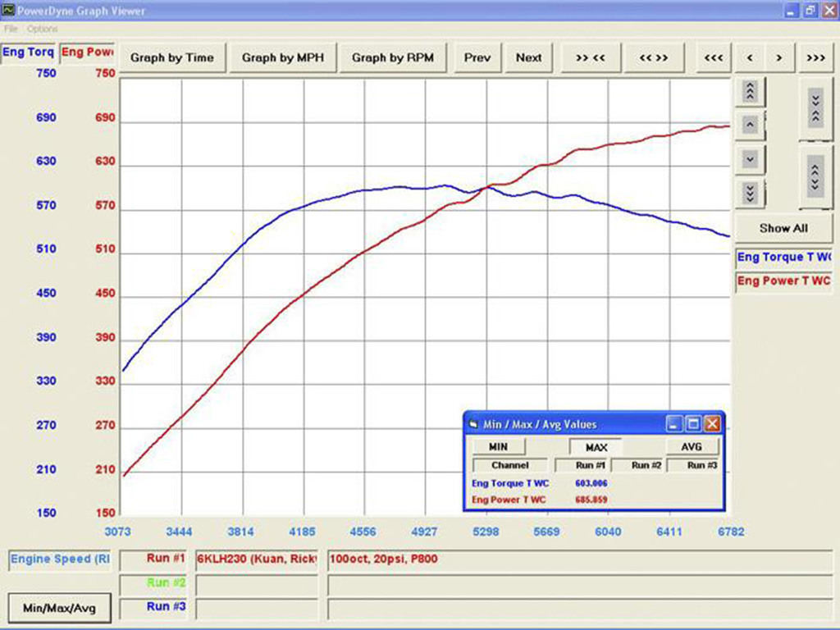Toggle the MIN values view

click(498, 447)
